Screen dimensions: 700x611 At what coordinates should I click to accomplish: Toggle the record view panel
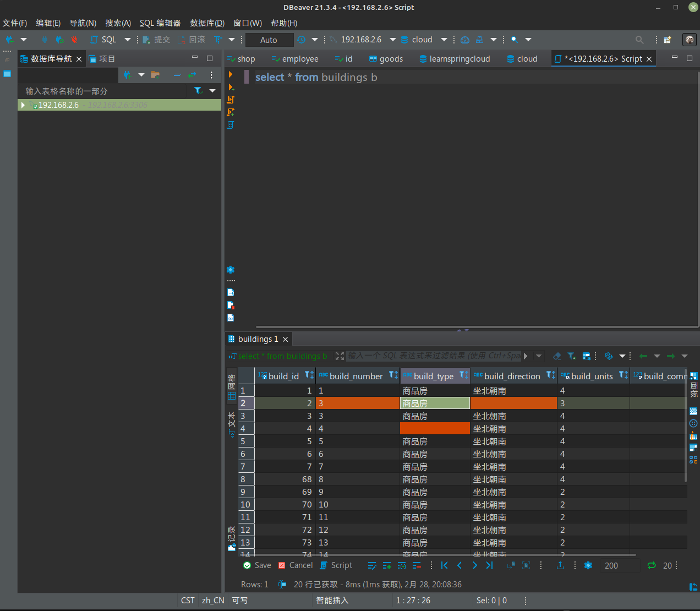click(232, 538)
